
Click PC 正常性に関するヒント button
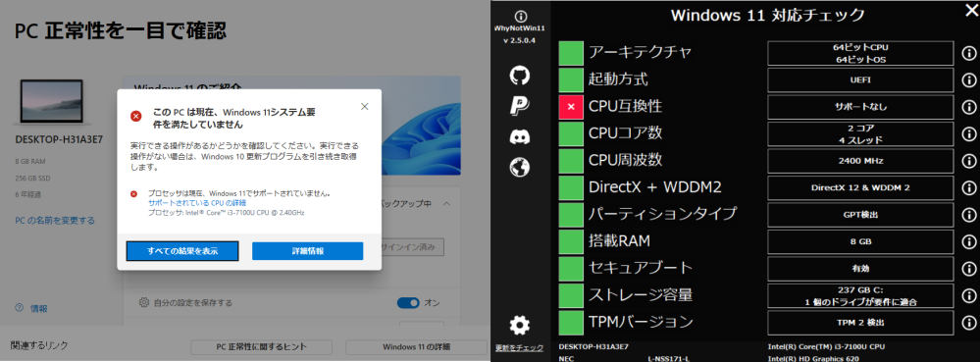click(261, 347)
